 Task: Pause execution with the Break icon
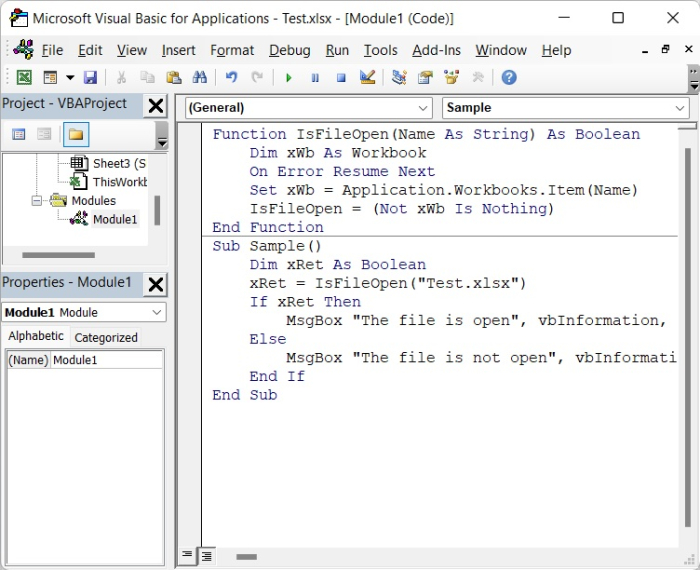point(315,77)
